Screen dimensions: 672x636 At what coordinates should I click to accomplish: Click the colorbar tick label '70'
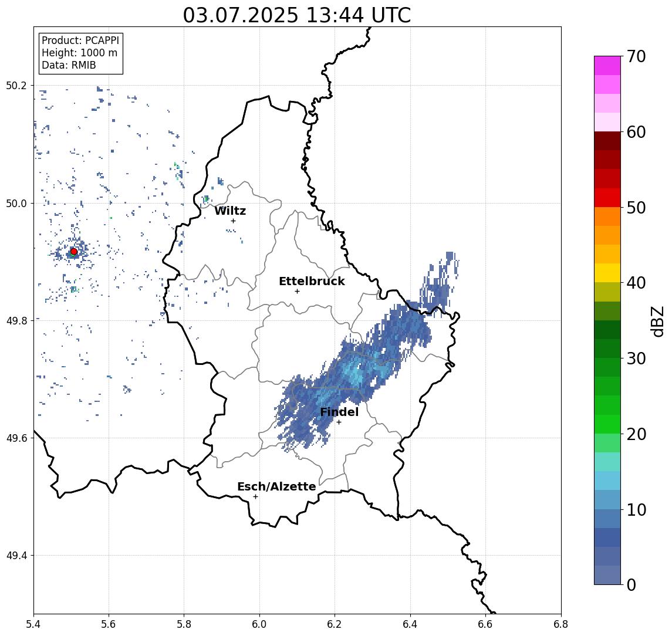[x=636, y=56]
